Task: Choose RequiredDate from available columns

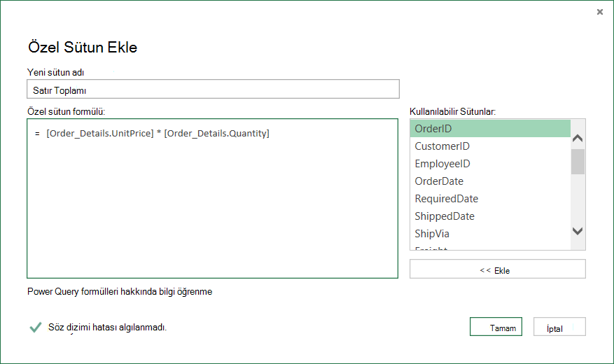Action: (490, 198)
